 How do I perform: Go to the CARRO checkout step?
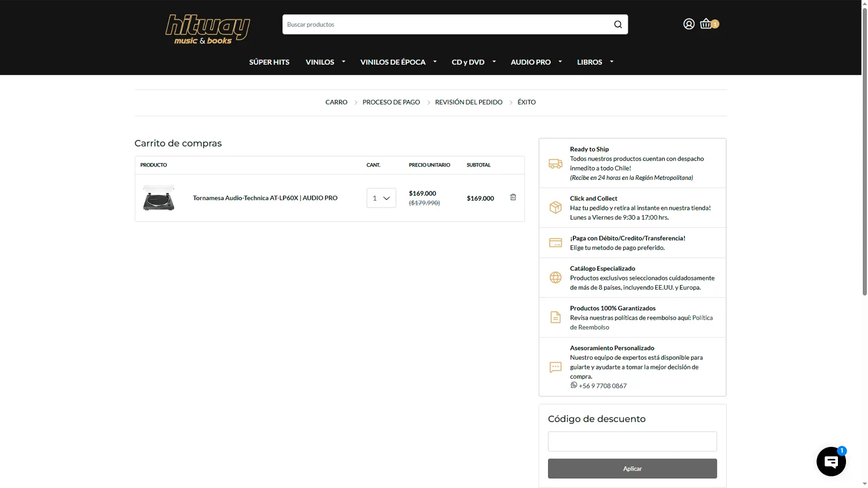pyautogui.click(x=336, y=102)
